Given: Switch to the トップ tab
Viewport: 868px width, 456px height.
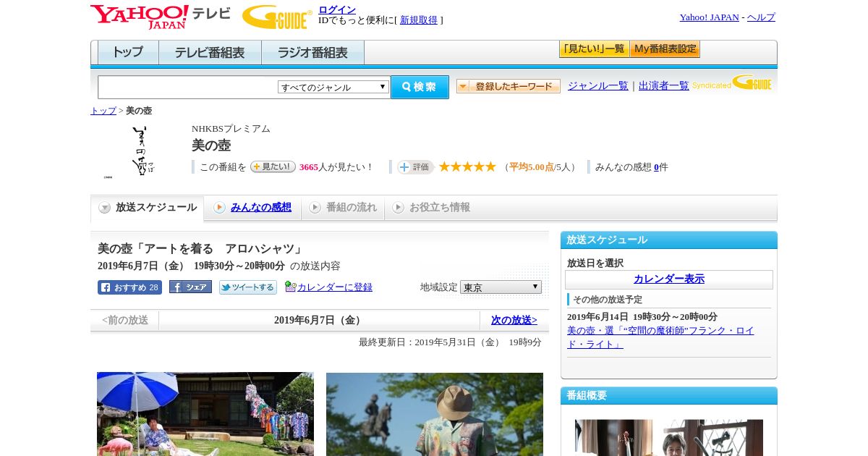Looking at the screenshot, I should (128, 53).
